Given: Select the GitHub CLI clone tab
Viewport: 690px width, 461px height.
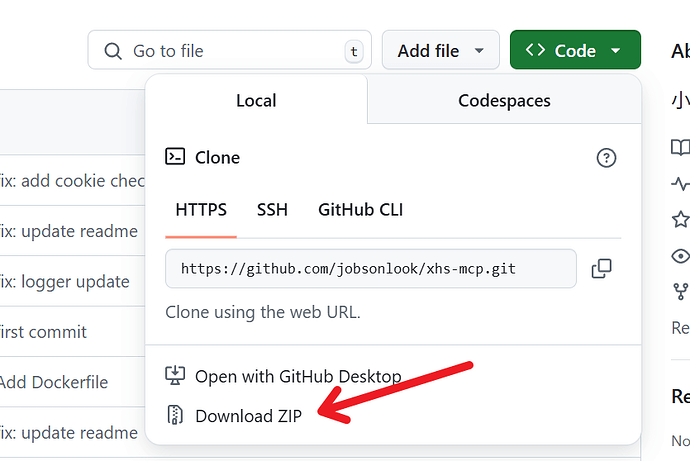Looking at the screenshot, I should 360,210.
